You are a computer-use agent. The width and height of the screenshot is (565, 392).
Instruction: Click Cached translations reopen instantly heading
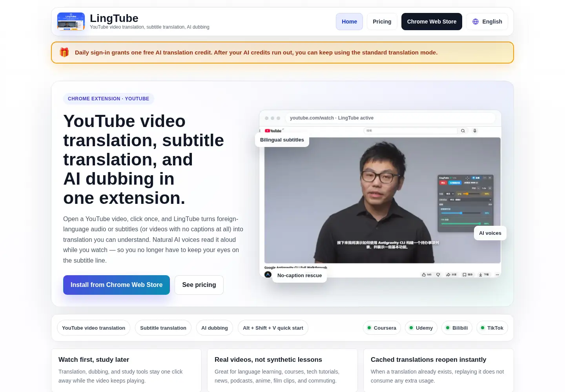pos(428,359)
